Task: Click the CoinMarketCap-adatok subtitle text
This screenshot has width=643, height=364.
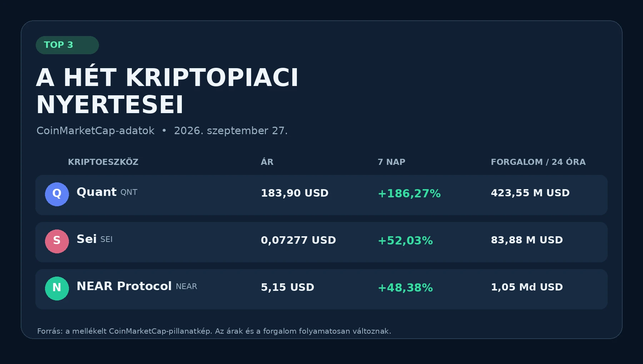Action: (x=95, y=131)
